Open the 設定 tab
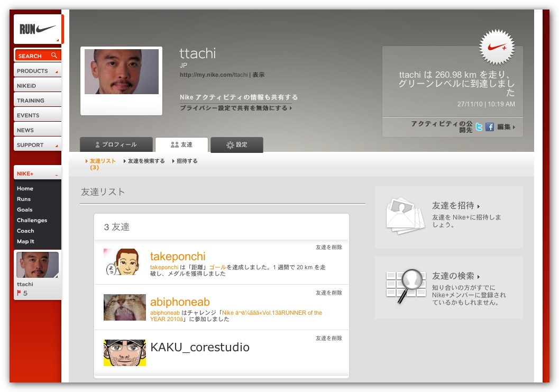This screenshot has width=559, height=392. pos(236,144)
